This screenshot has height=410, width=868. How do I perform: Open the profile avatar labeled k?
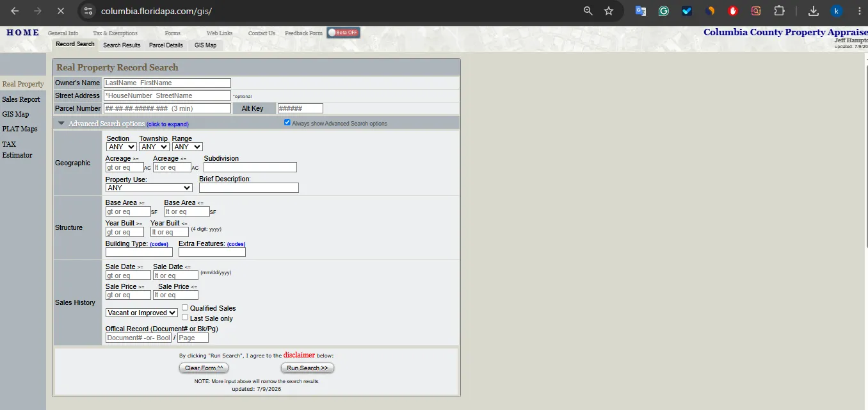tap(837, 11)
